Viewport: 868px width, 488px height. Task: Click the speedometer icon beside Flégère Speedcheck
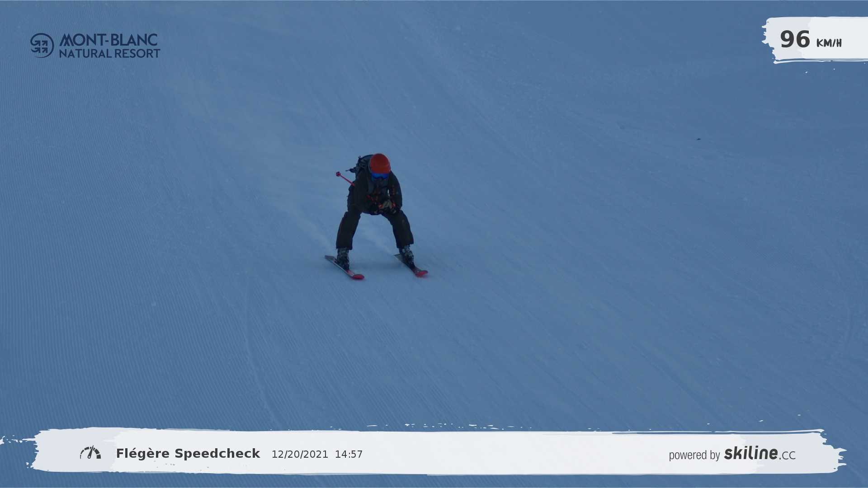click(90, 453)
